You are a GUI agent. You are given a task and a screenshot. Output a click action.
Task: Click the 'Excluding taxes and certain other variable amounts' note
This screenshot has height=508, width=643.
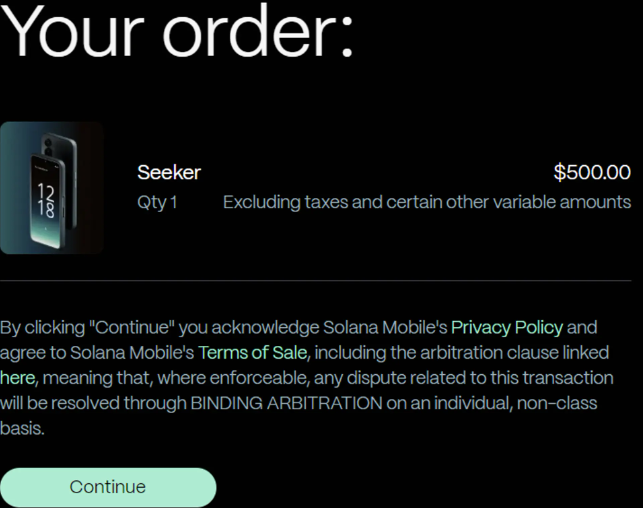coord(427,202)
